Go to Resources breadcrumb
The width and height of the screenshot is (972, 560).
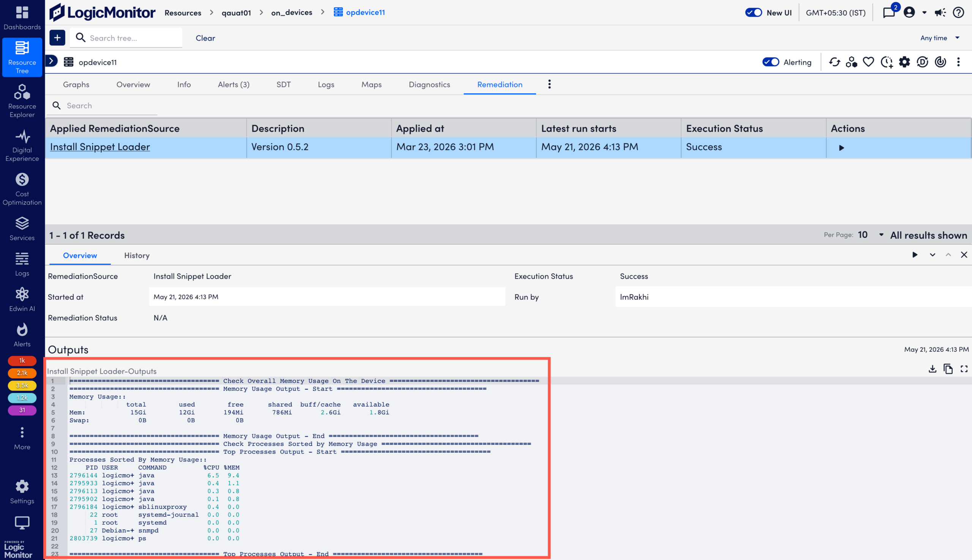[183, 12]
